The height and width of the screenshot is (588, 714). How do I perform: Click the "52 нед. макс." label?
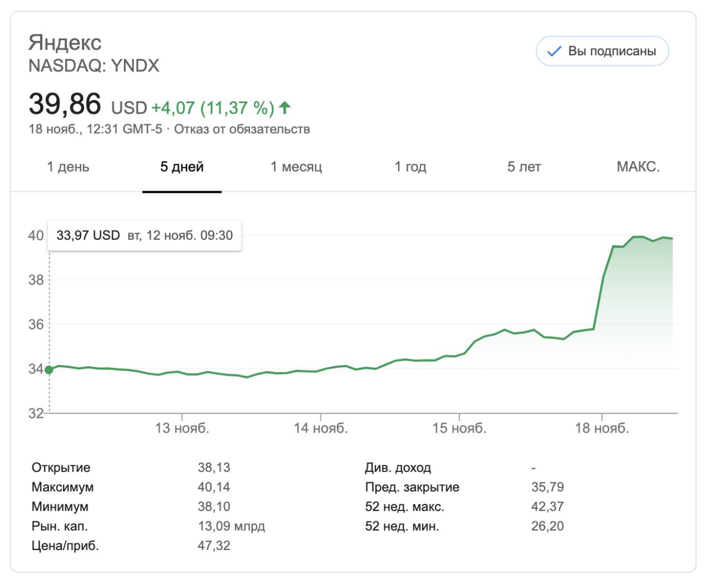pyautogui.click(x=404, y=507)
